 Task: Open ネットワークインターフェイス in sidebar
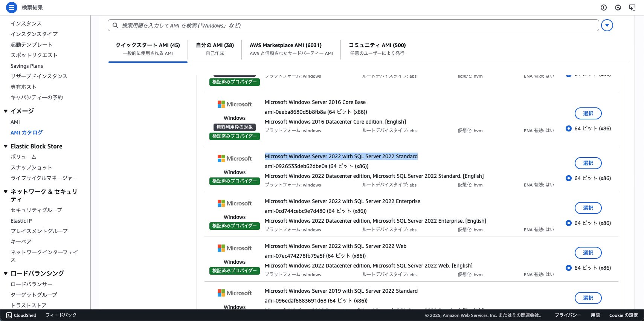[x=44, y=256]
